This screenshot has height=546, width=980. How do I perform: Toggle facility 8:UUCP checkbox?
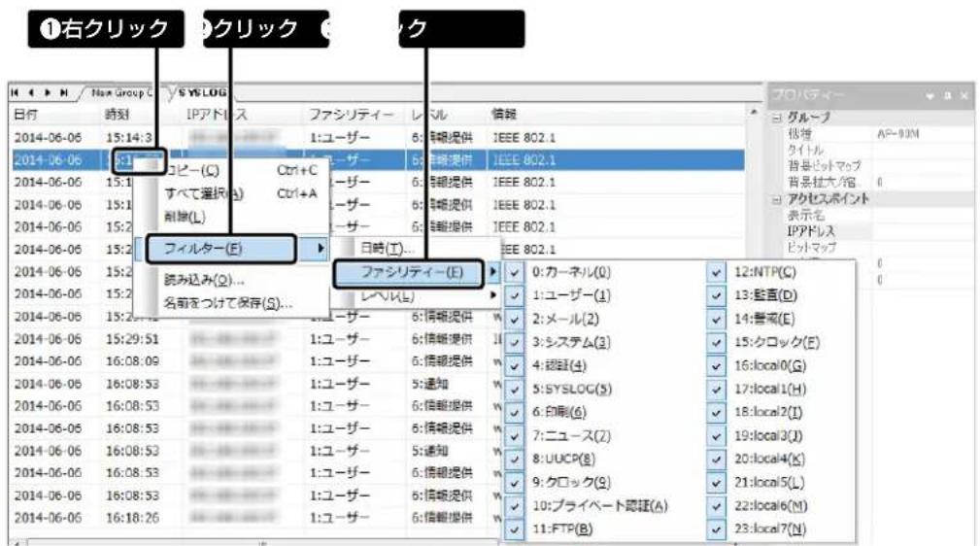pos(514,460)
